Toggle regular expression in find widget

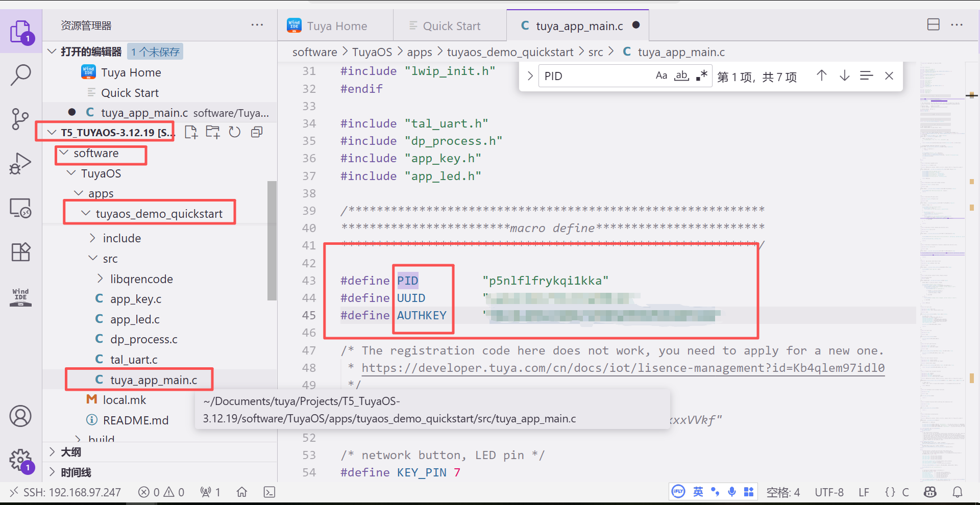click(702, 75)
